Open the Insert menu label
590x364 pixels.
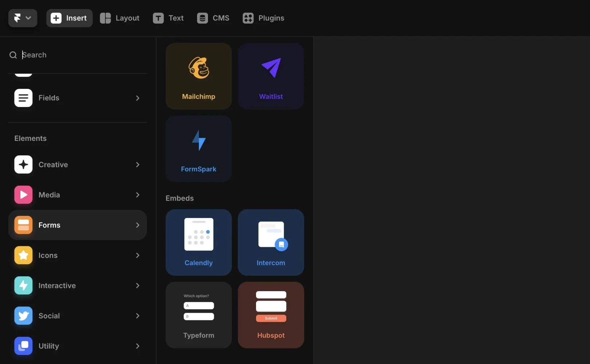coord(76,18)
